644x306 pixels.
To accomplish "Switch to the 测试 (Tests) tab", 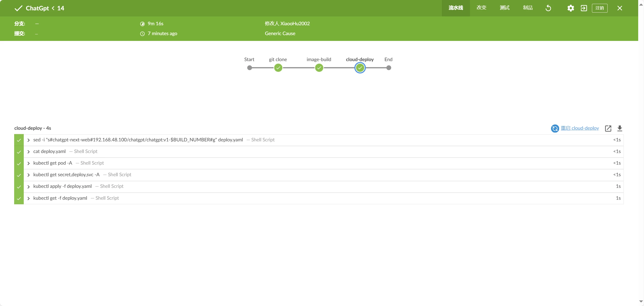I will (x=505, y=8).
